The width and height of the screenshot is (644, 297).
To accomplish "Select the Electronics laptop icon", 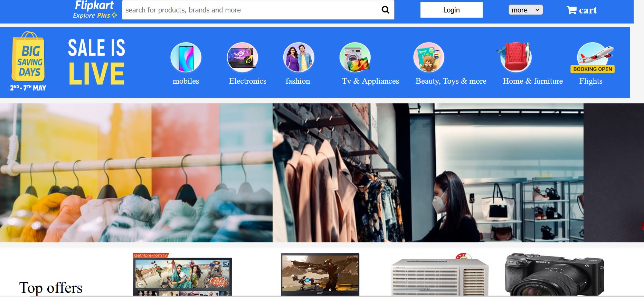I will pos(243,57).
